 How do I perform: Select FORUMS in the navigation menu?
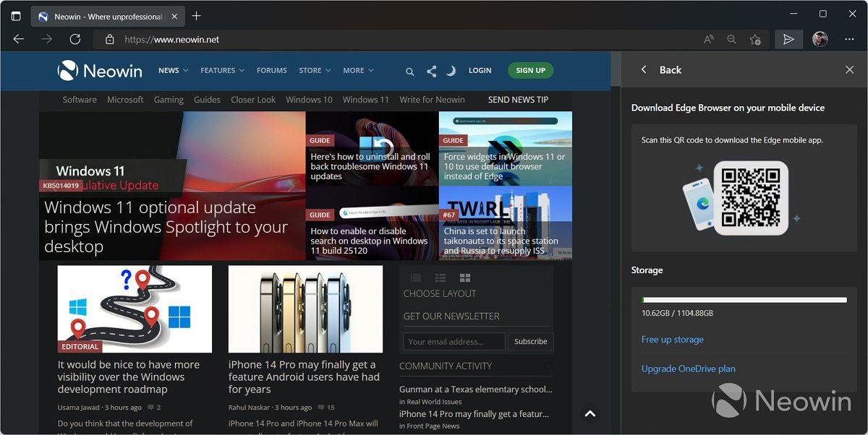[x=271, y=70]
